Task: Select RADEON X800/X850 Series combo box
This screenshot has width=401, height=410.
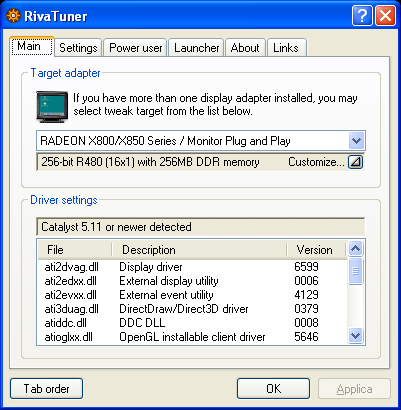Action: (x=201, y=141)
